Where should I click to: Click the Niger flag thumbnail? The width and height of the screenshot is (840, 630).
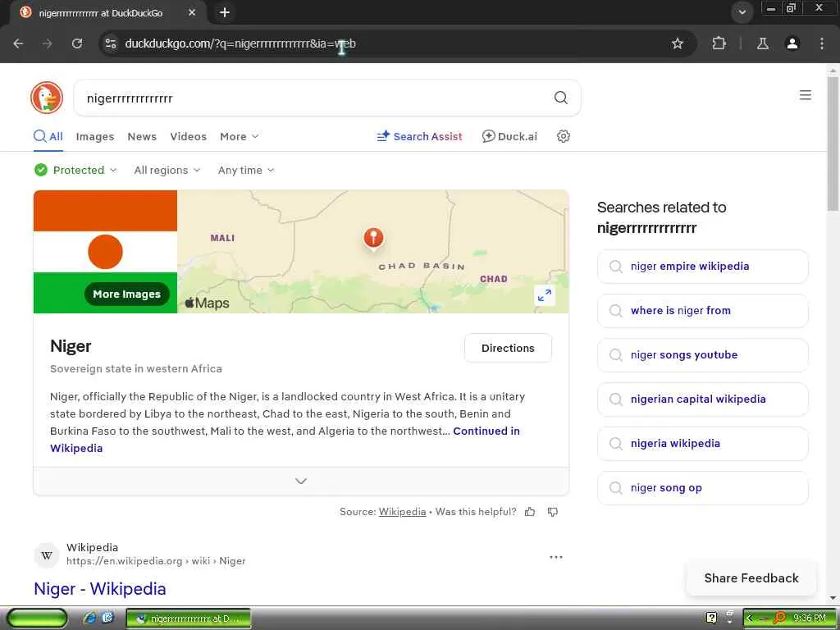[x=105, y=251]
